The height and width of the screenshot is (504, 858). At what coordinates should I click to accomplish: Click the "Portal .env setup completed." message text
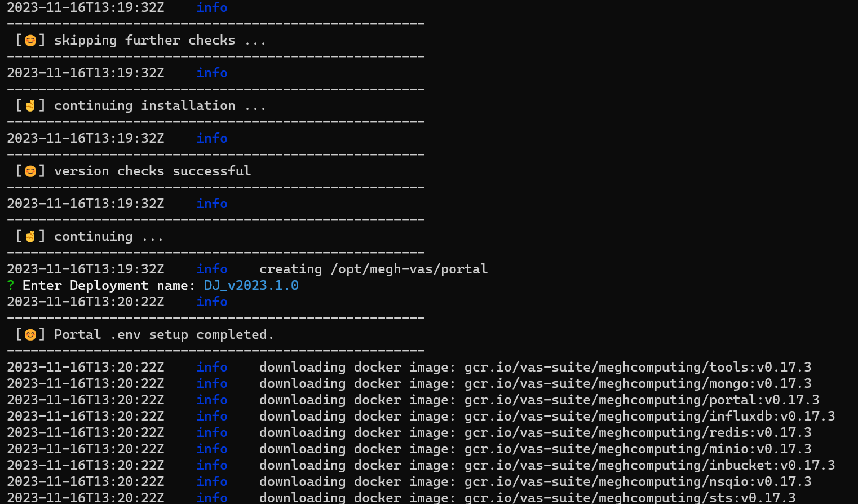(x=163, y=335)
